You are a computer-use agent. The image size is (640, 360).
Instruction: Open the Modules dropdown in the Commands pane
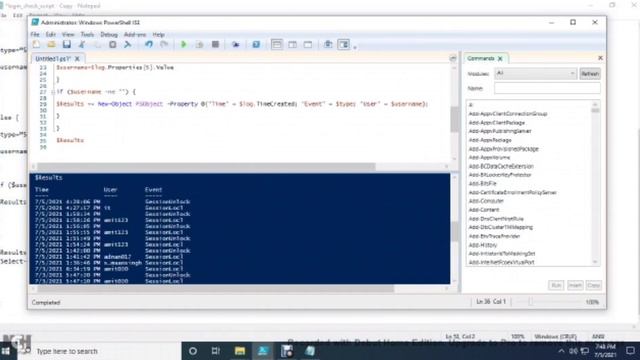click(x=535, y=73)
